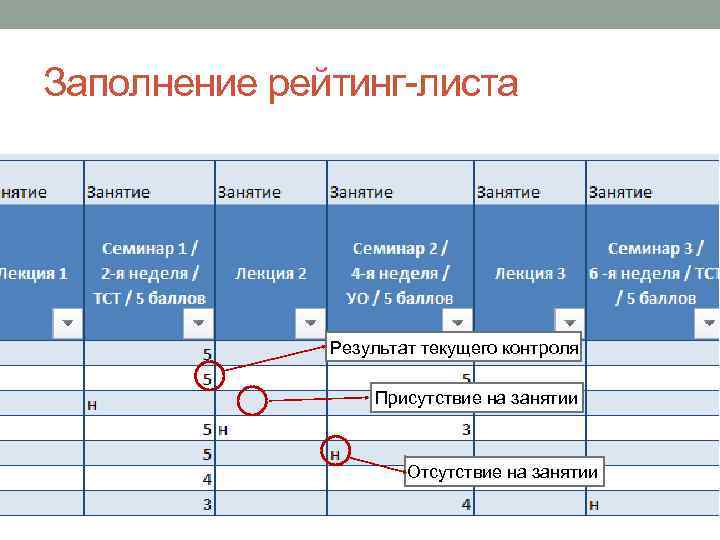Select the н cell in Семинар 3 column

(653, 504)
